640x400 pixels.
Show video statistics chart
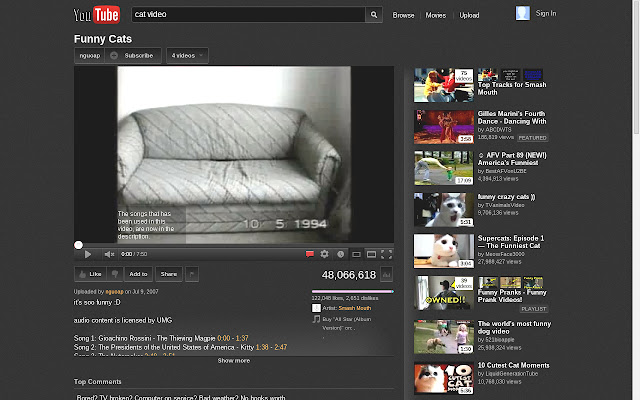click(x=386, y=274)
